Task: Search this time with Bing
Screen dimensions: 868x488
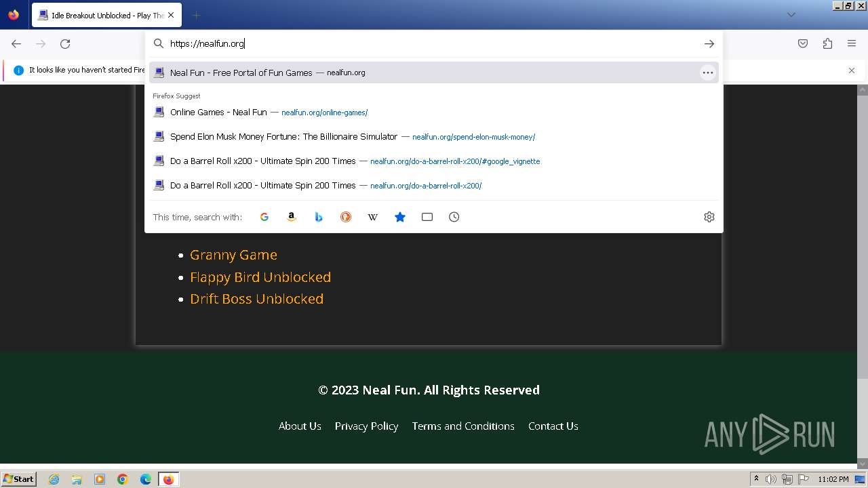Action: (x=319, y=217)
